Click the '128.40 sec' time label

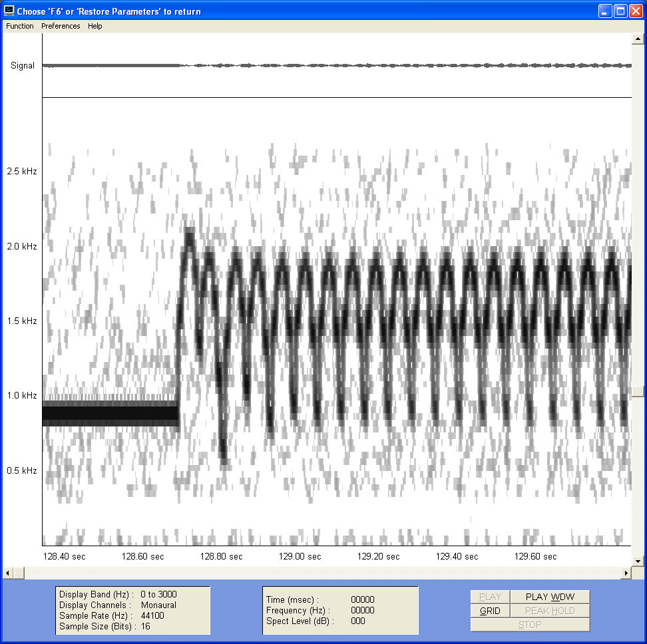[x=65, y=557]
